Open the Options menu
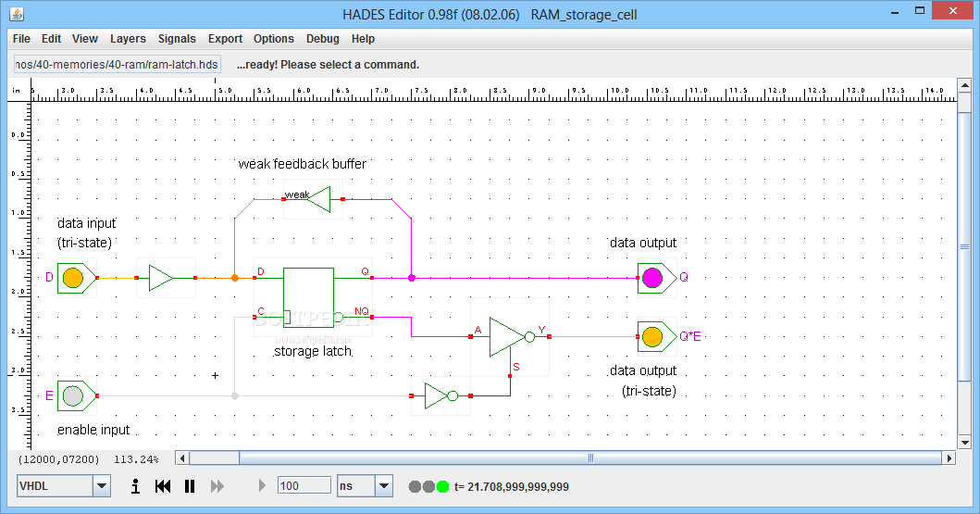 273,39
